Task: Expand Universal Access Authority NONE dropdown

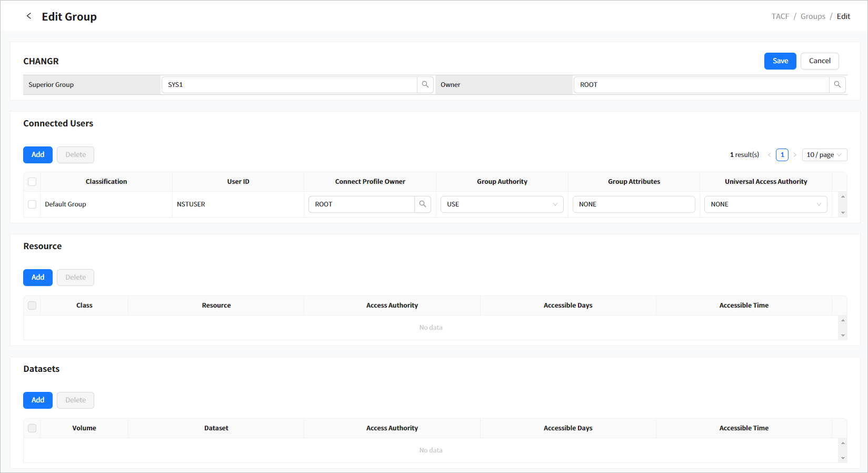Action: point(765,204)
